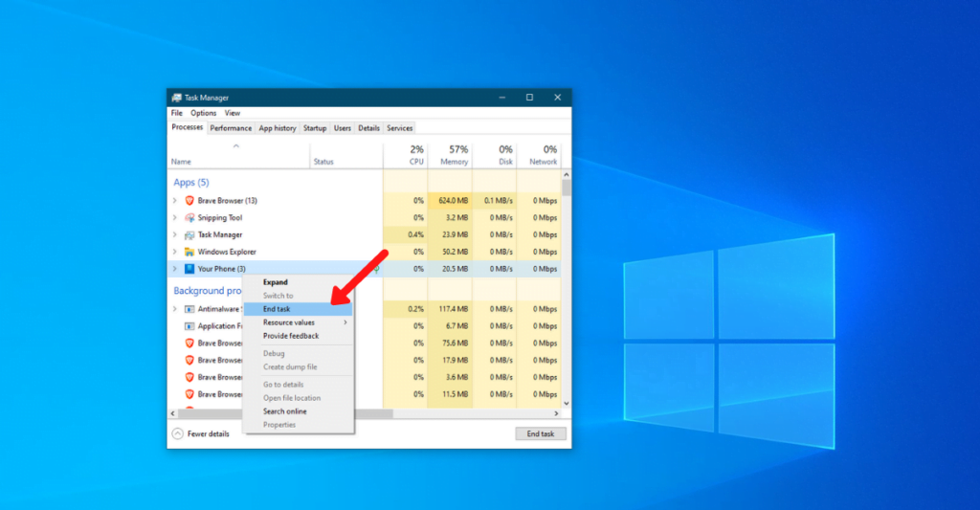The height and width of the screenshot is (510, 980).
Task: Expand the Antimalware background process
Action: [x=175, y=309]
